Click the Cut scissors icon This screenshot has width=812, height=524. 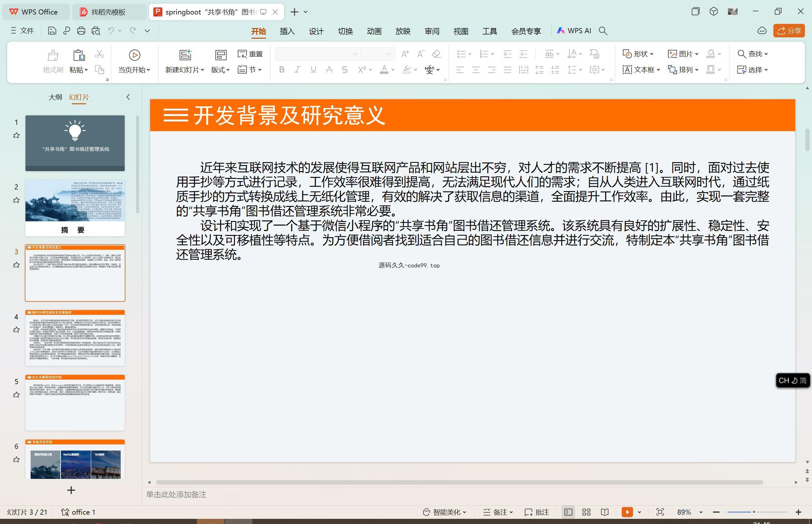click(99, 54)
